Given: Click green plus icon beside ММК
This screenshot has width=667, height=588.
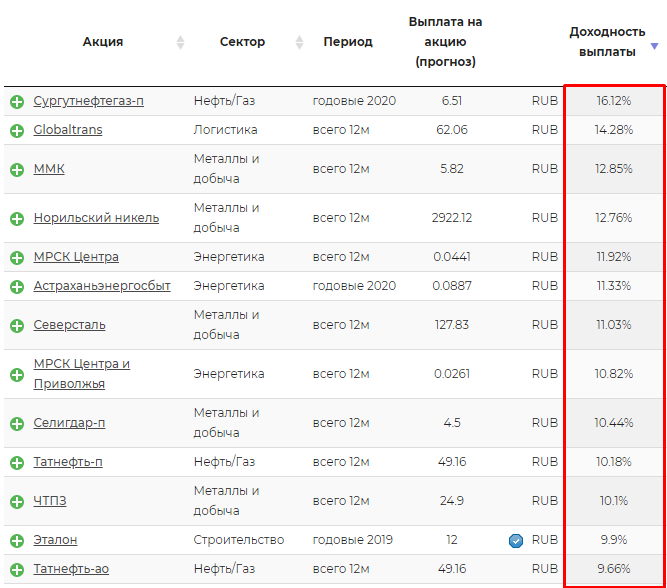Looking at the screenshot, I should [x=17, y=170].
